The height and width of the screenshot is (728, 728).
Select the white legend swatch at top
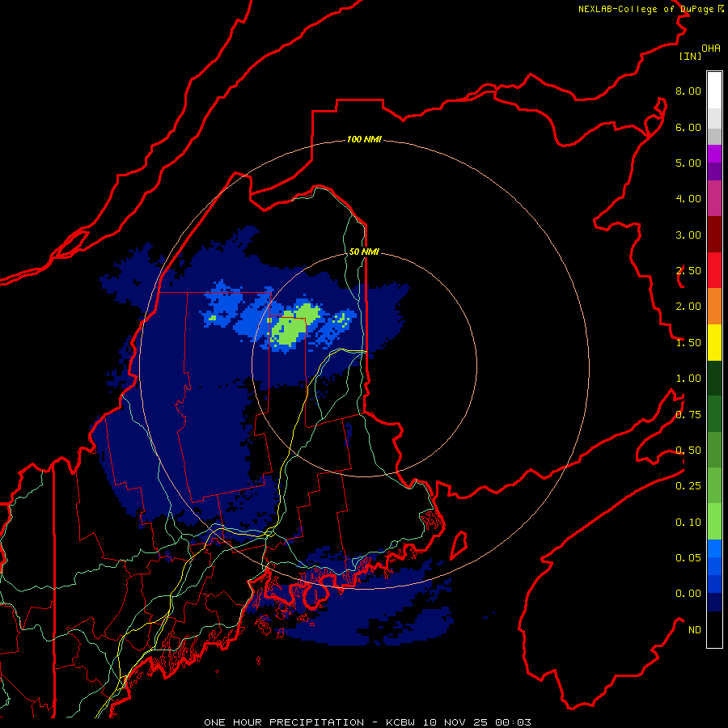[714, 90]
